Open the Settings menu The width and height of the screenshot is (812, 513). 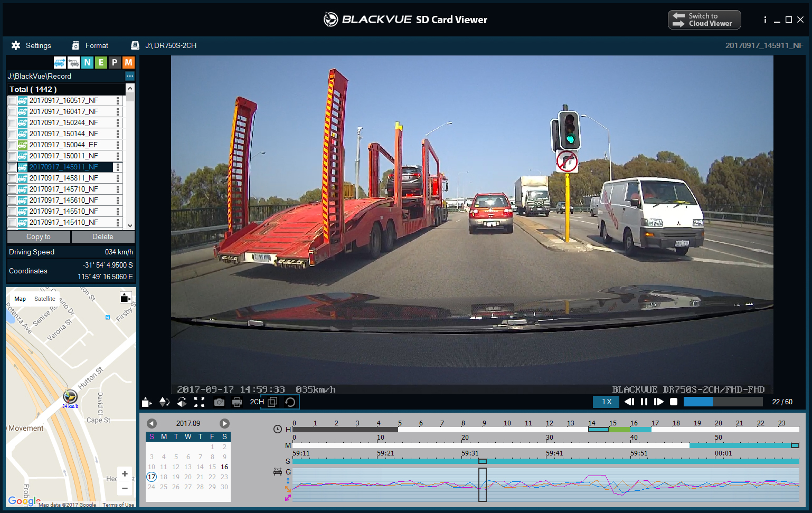point(32,46)
